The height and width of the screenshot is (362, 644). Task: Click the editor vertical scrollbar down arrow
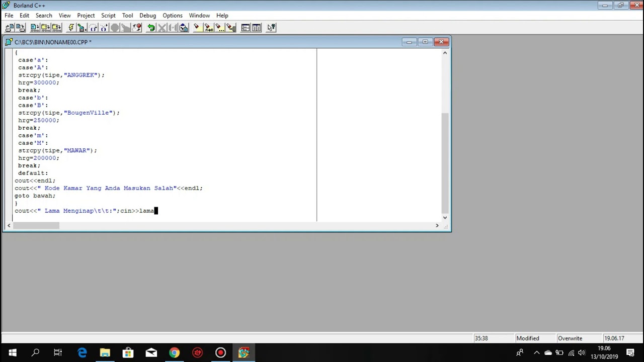[x=445, y=217]
